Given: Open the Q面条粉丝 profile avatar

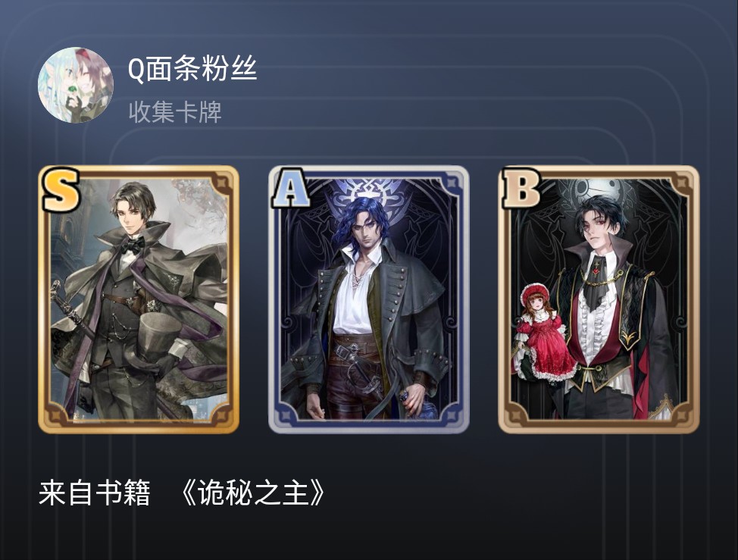Looking at the screenshot, I should [x=75, y=85].
